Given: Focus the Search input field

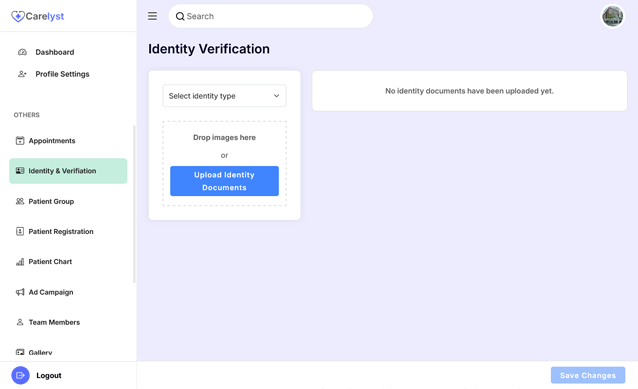Looking at the screenshot, I should pos(270,16).
